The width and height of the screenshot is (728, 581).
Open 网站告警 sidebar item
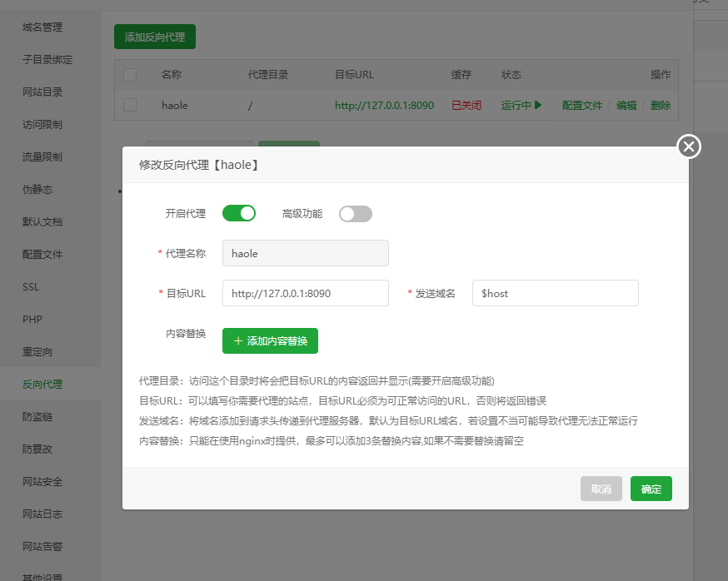coord(42,547)
